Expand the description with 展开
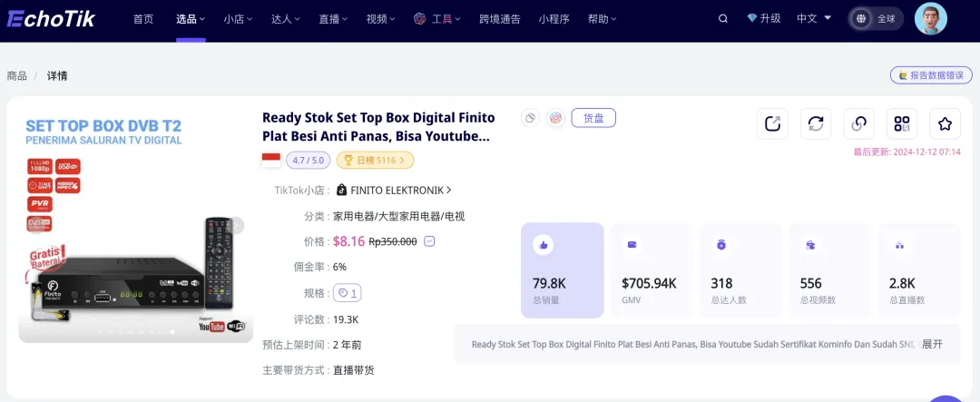The image size is (980, 402). [x=932, y=345]
